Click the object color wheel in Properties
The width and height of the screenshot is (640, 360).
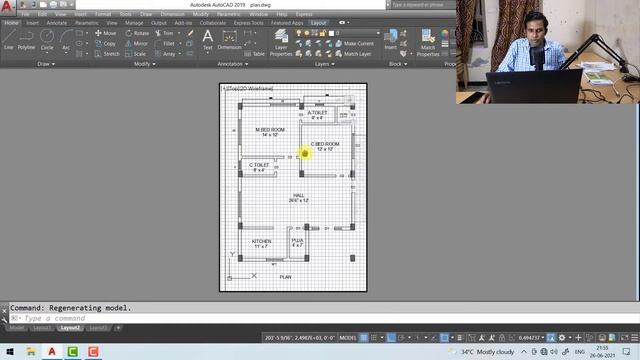445,33
